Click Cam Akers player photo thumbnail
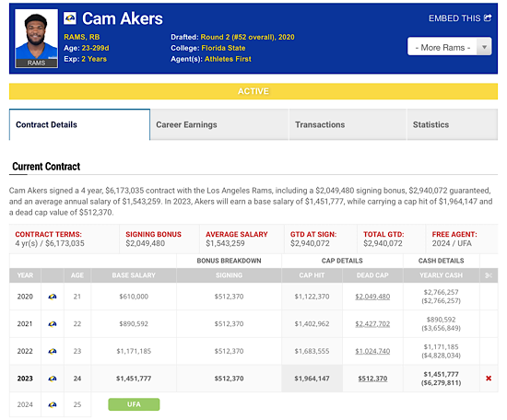The image size is (507, 420). [x=37, y=39]
